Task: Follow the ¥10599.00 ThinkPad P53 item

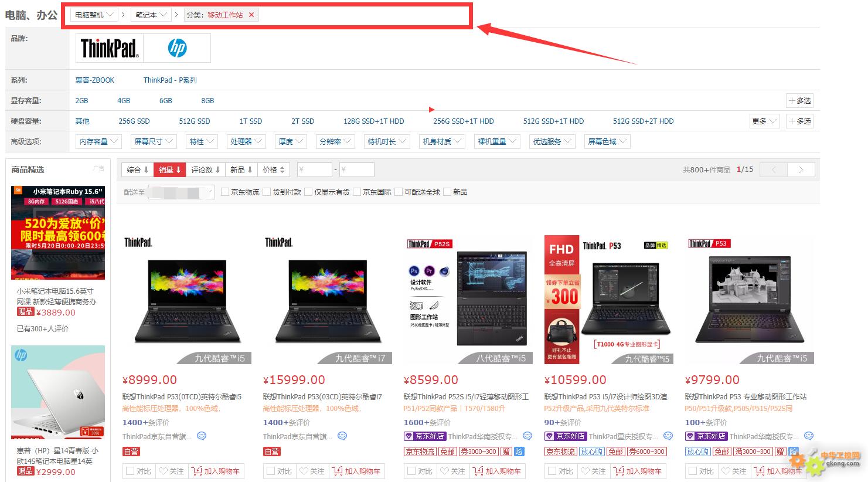Action: click(x=593, y=471)
